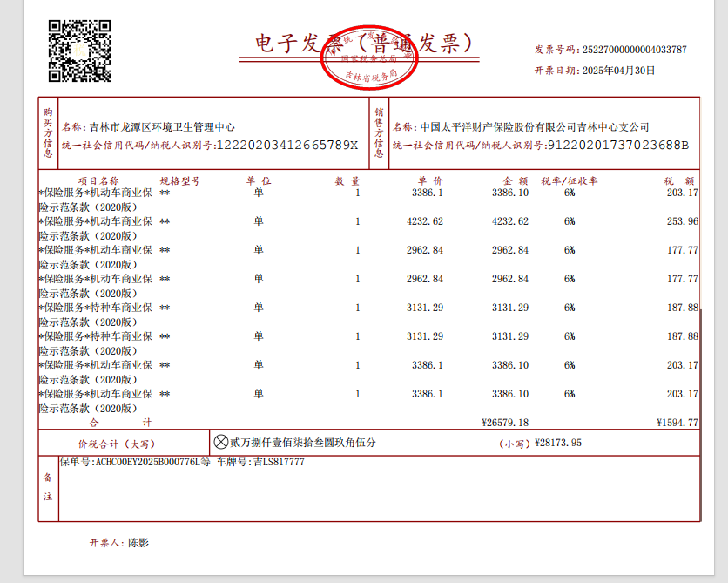Select 4232.62 in the 单价 column
Image resolution: width=728 pixels, height=583 pixels.
[x=425, y=221]
